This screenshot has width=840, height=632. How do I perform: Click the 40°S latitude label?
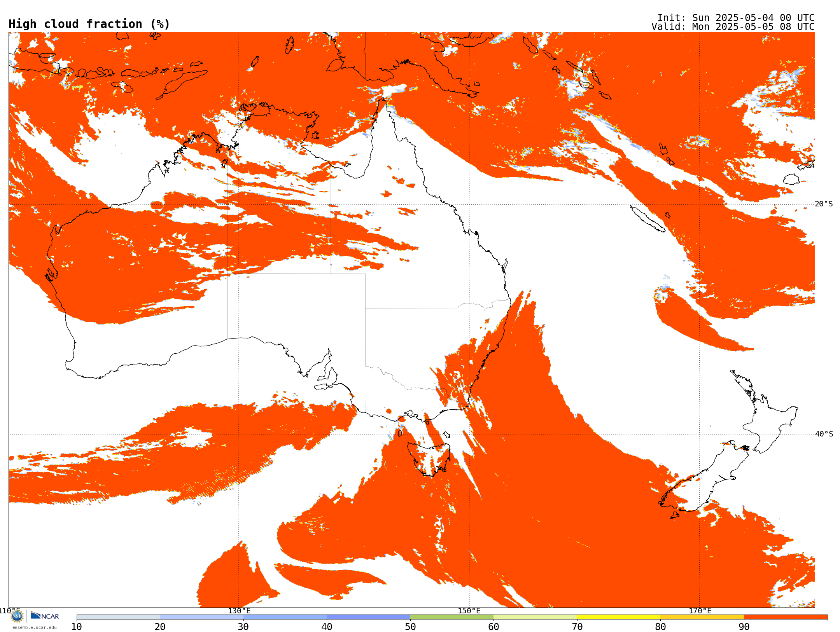click(824, 434)
